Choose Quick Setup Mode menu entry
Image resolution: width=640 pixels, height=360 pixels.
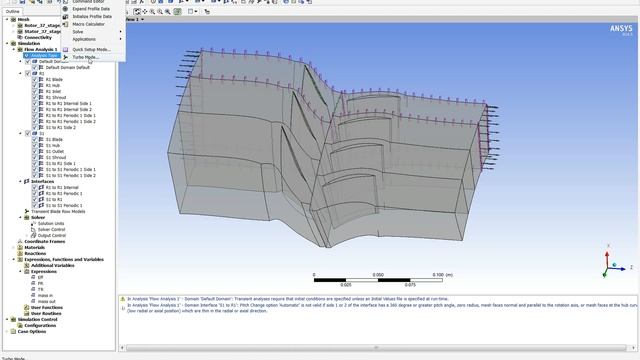(x=91, y=49)
